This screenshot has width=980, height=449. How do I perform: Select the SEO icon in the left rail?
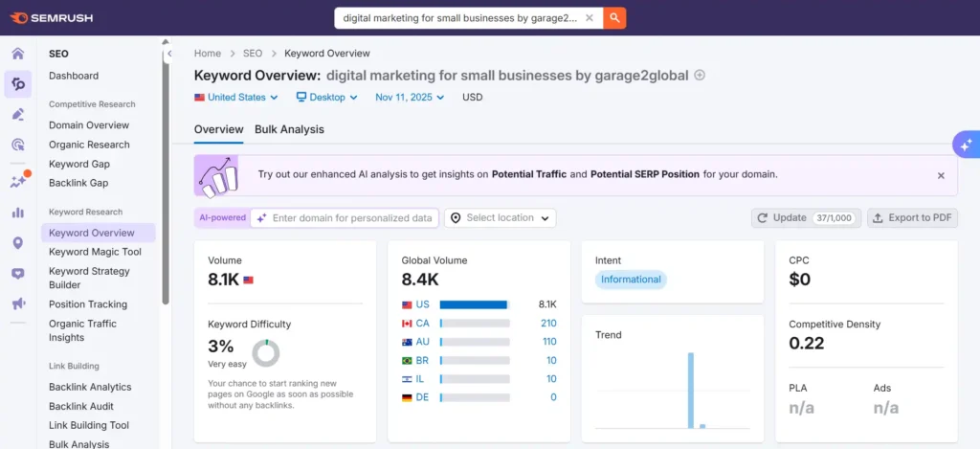(18, 84)
